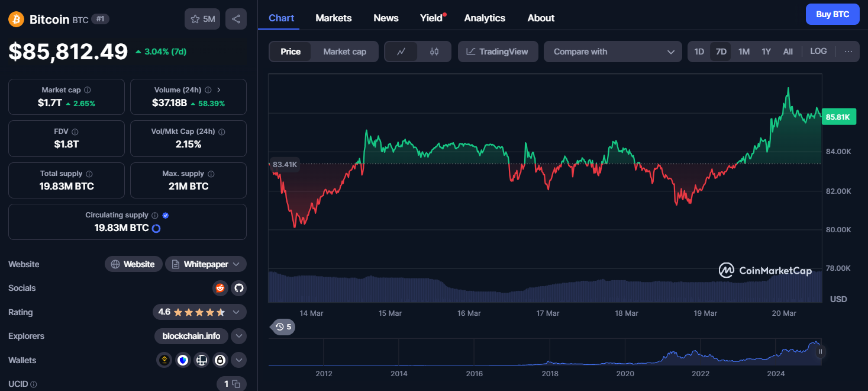Open chart events history badge
Image resolution: width=868 pixels, height=391 pixels.
click(x=283, y=326)
